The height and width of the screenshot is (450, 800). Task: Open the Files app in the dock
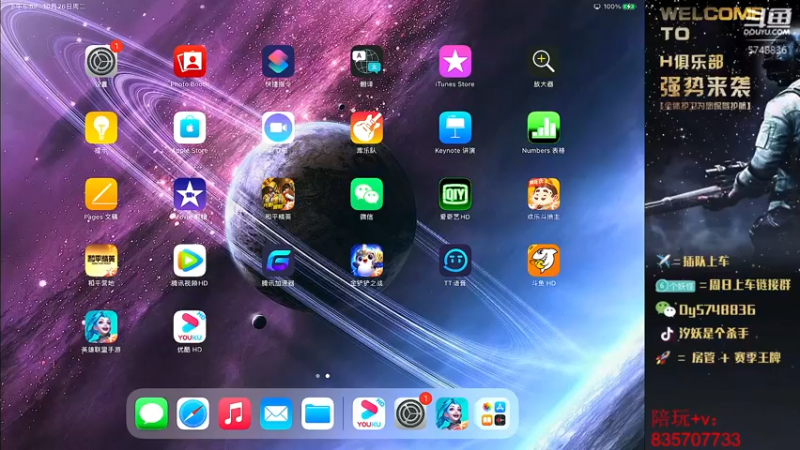317,414
